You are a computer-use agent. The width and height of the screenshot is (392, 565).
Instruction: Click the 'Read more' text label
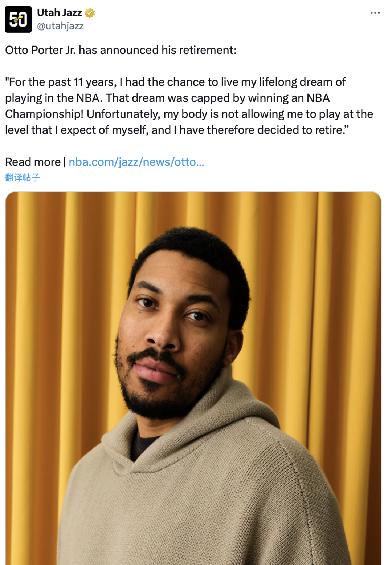coord(33,162)
